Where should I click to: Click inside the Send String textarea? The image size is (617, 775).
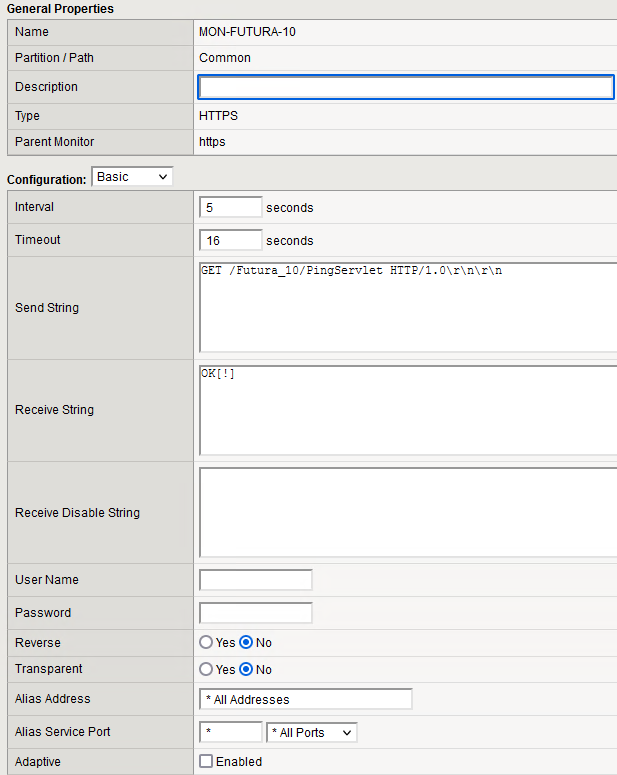pos(408,307)
